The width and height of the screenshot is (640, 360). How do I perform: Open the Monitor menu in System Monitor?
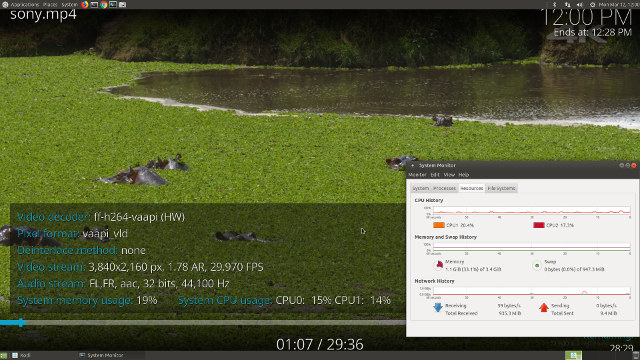[x=417, y=175]
